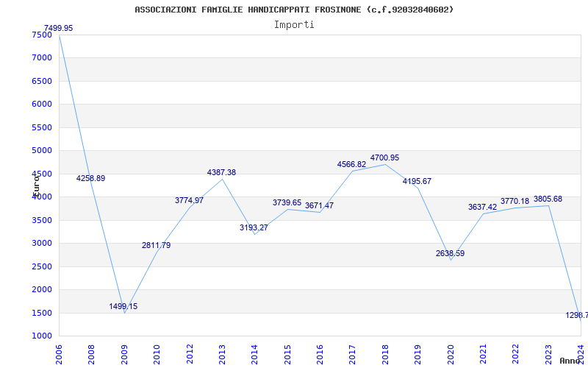
Task: Click the data label 7499.95
Action: click(59, 29)
